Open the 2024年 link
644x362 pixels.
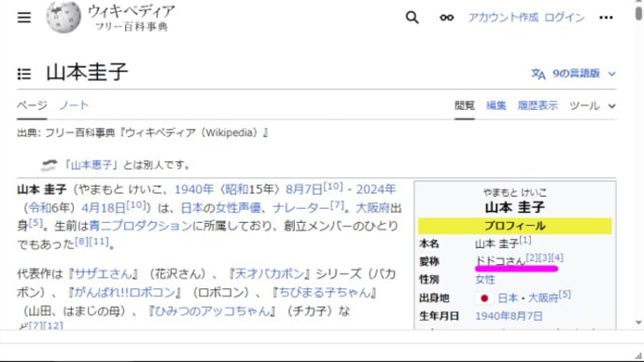[x=375, y=189]
